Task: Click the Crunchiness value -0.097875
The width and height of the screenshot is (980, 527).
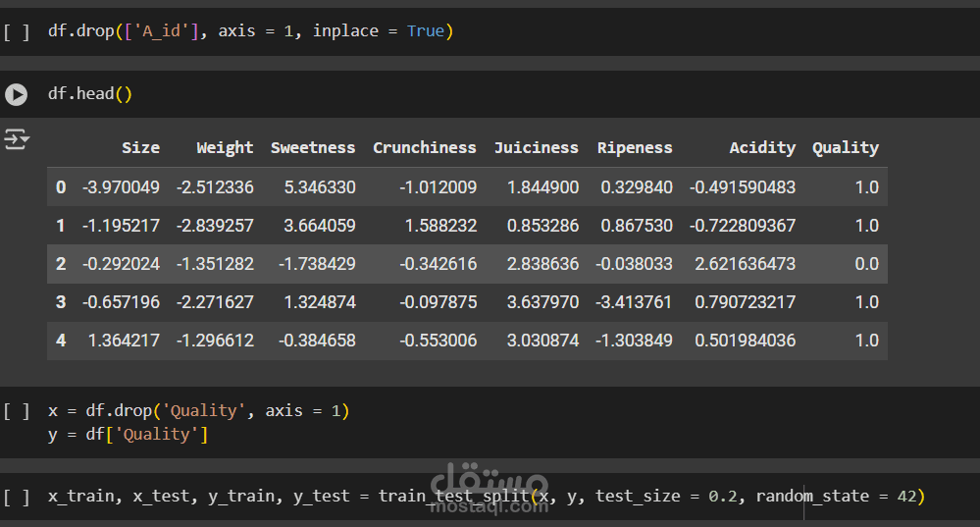Action: coord(438,302)
